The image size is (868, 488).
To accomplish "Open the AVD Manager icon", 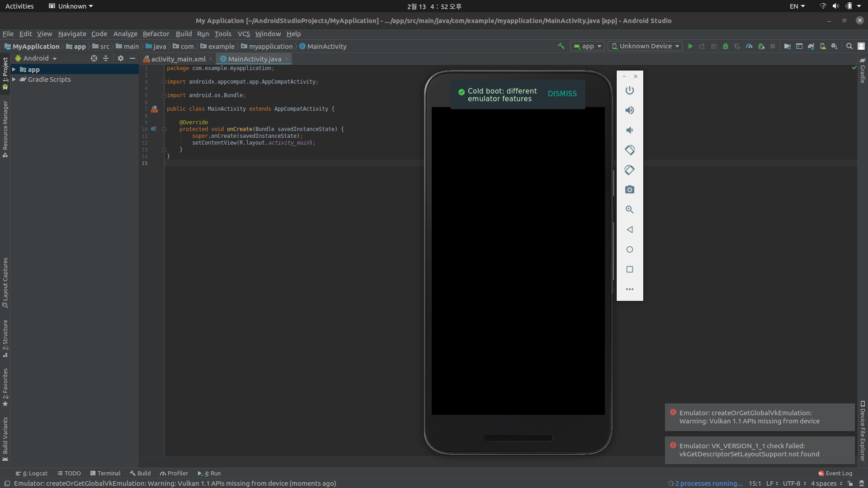I will pos(823,46).
